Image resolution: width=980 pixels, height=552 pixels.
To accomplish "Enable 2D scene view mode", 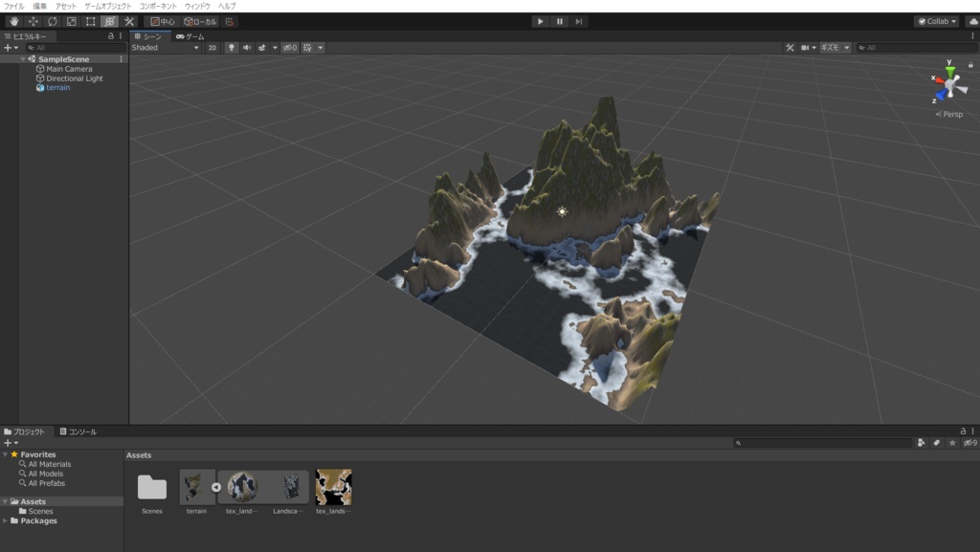I will [x=212, y=46].
